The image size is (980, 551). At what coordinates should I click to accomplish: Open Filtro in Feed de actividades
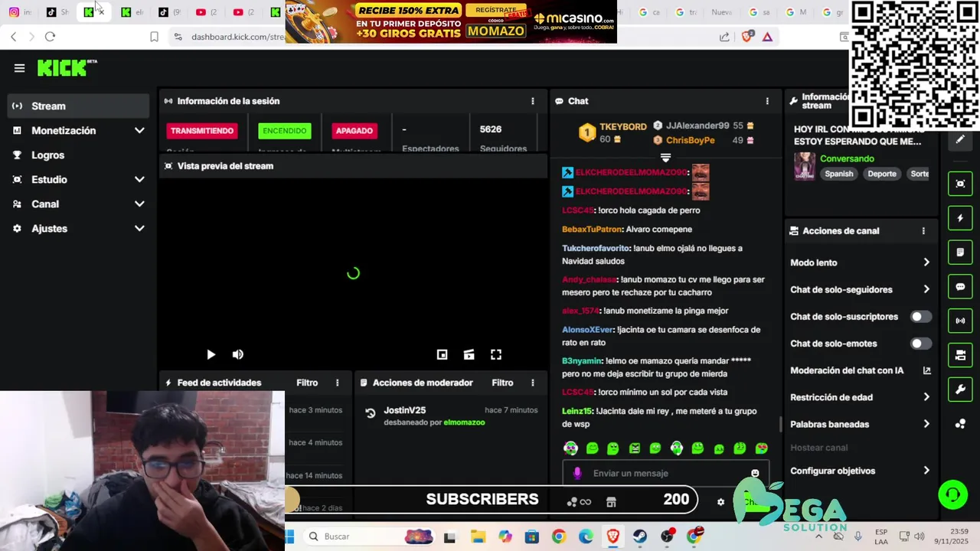coord(307,383)
